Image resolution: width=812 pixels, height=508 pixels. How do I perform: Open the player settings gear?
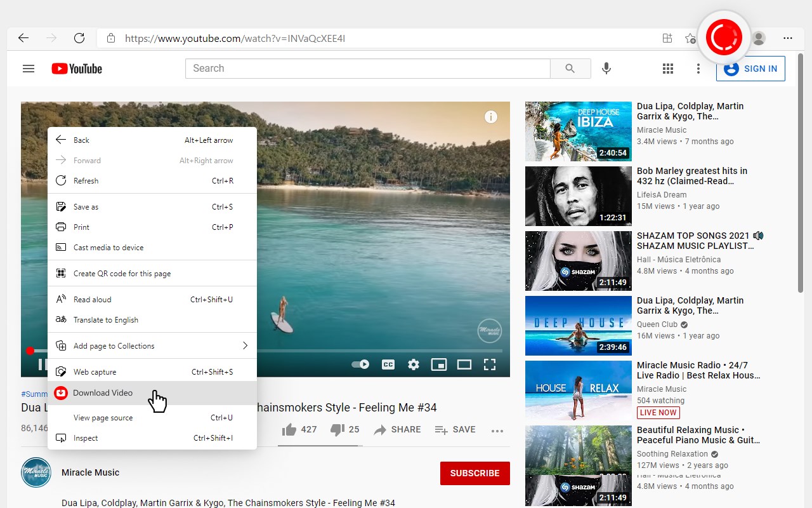tap(414, 364)
